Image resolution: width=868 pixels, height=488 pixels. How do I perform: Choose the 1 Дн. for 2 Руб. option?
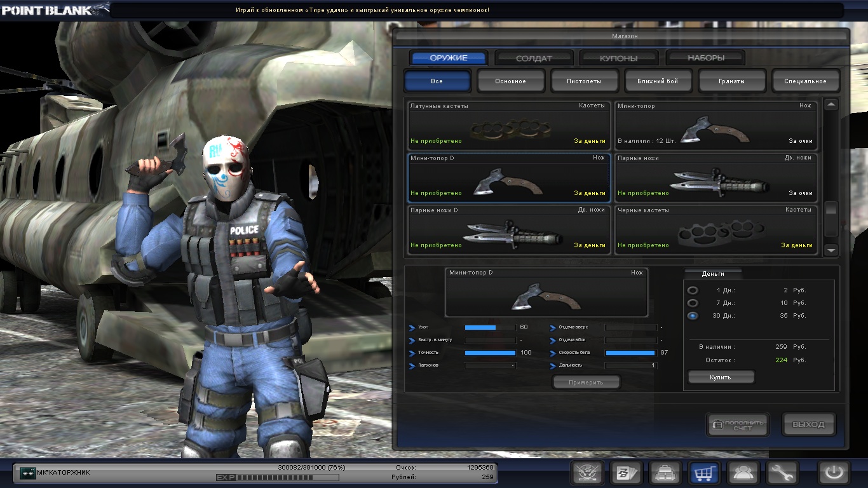pos(693,290)
